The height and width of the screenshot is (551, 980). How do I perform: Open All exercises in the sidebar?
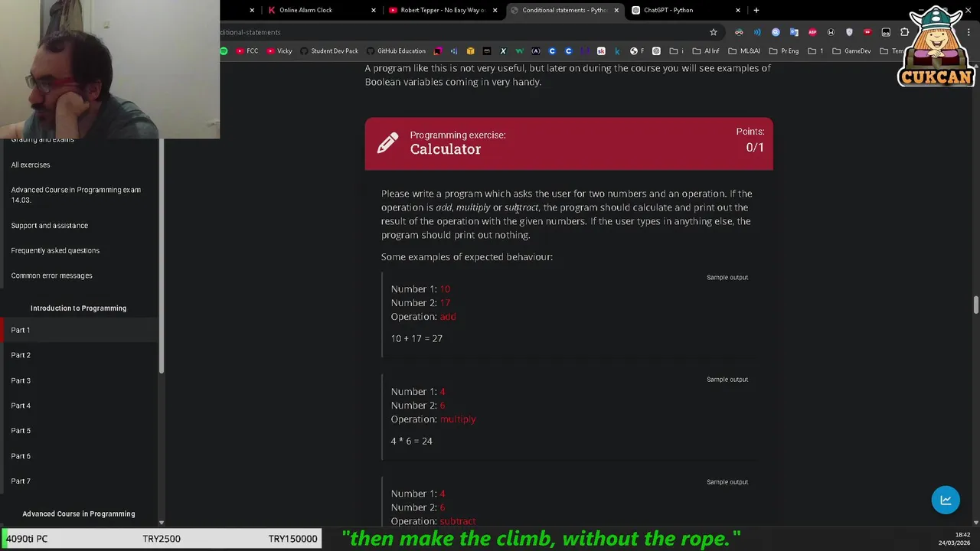31,165
